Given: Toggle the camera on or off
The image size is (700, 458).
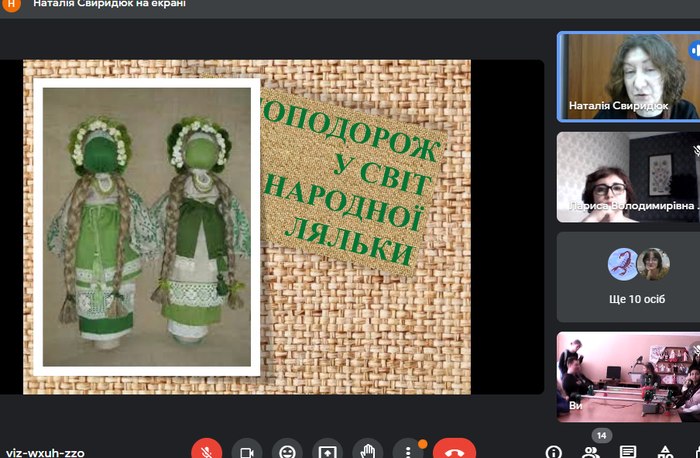Looking at the screenshot, I should click(x=247, y=451).
